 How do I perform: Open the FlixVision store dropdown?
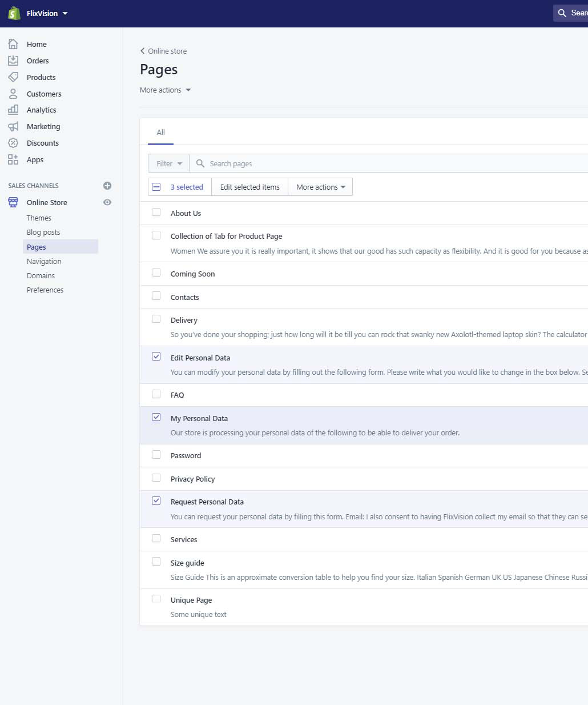pyautogui.click(x=47, y=13)
